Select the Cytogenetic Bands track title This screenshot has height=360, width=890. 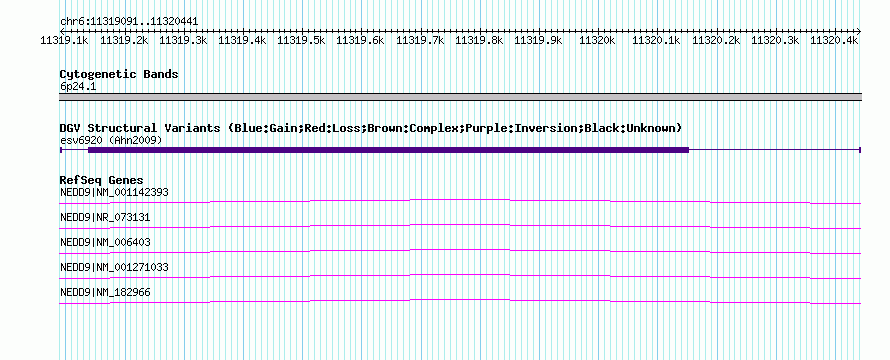point(119,74)
